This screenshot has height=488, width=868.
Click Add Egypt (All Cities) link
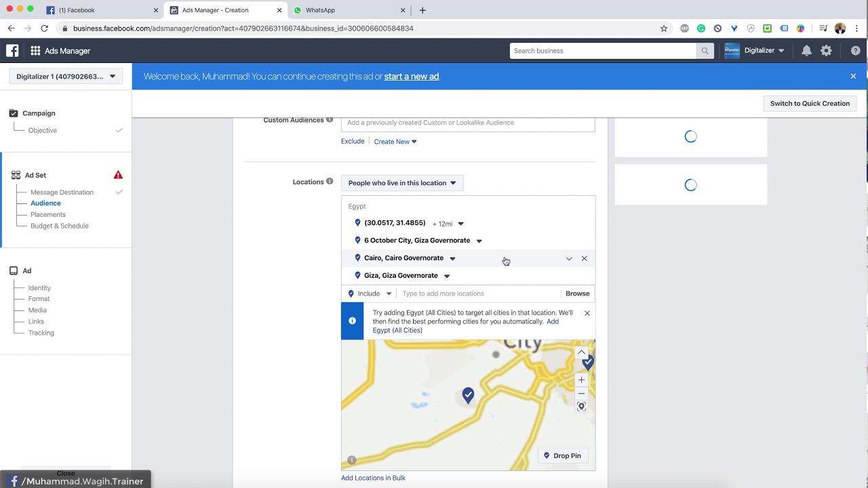(466, 326)
